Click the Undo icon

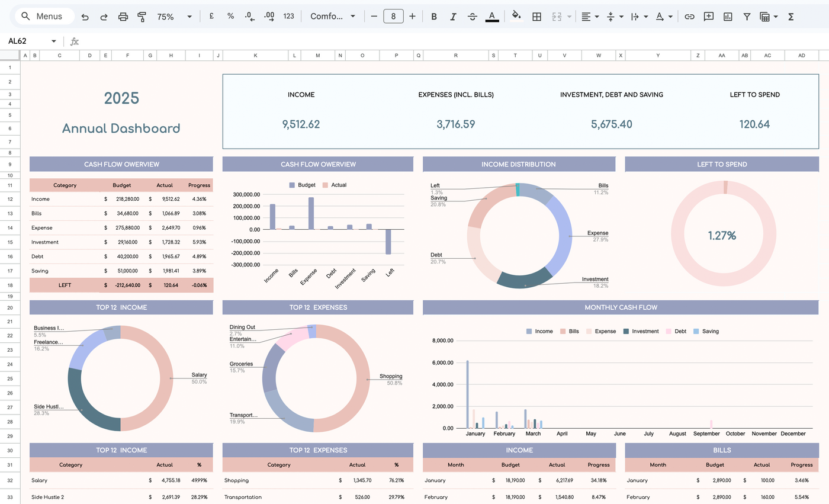[85, 17]
